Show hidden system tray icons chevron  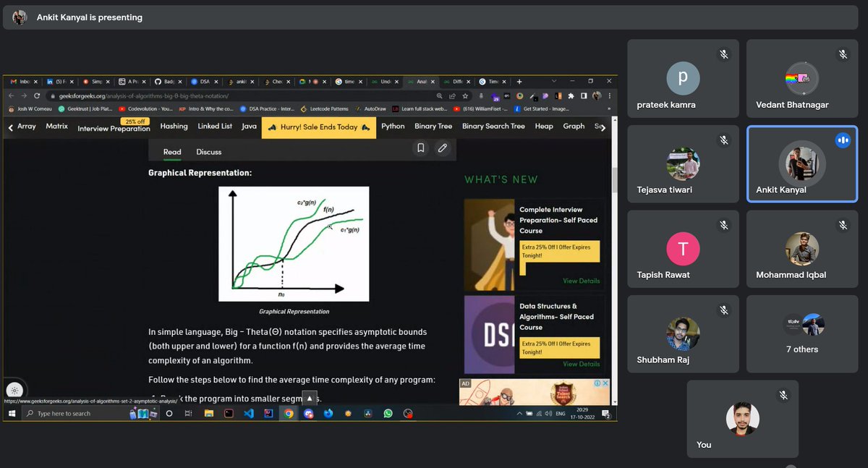click(520, 414)
